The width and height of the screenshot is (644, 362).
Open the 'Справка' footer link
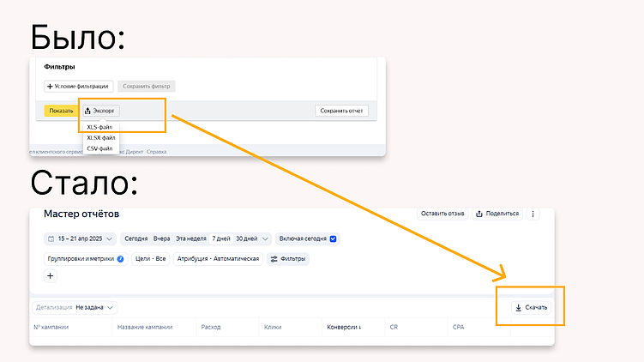pyautogui.click(x=156, y=152)
